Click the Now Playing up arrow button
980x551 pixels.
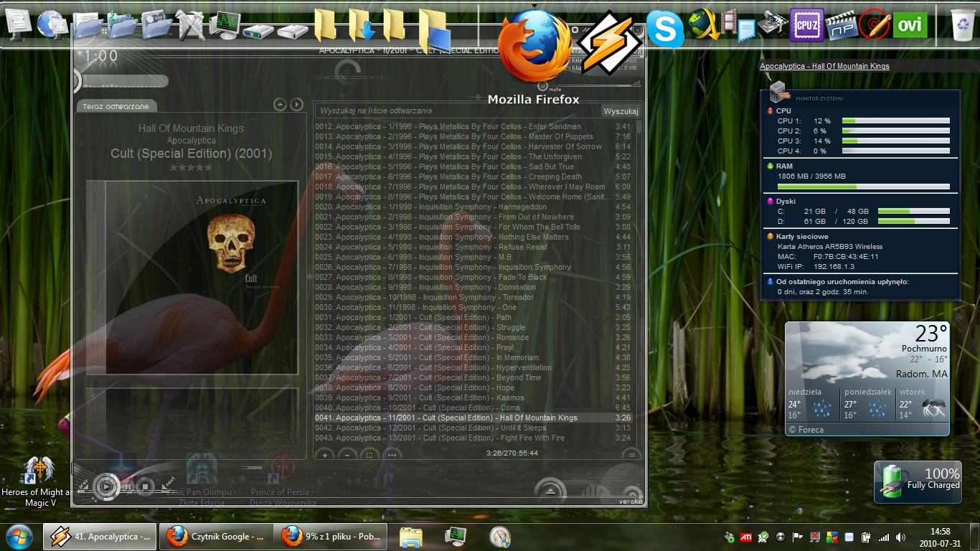pyautogui.click(x=281, y=105)
